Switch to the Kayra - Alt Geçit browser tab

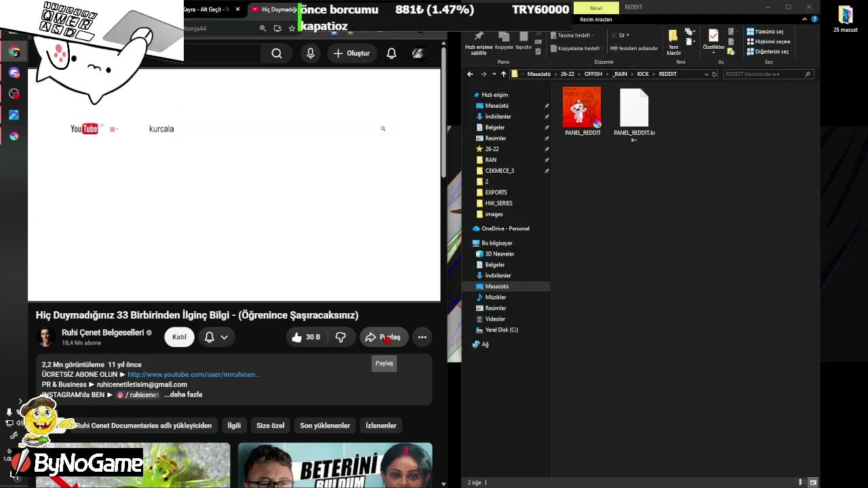click(x=213, y=9)
